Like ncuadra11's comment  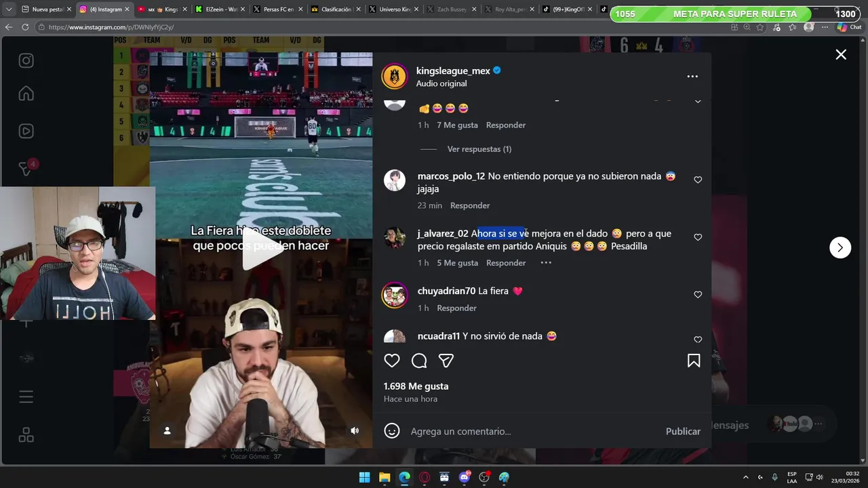pyautogui.click(x=698, y=340)
